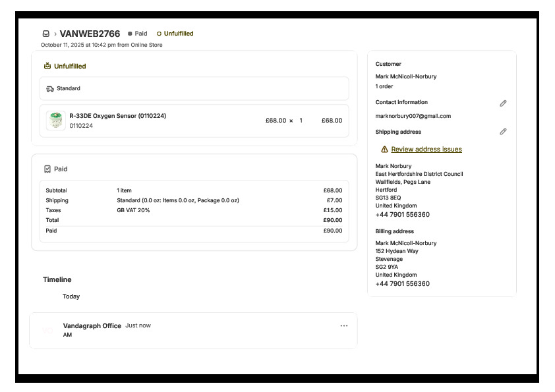Click the address warning triangle icon

(x=384, y=150)
